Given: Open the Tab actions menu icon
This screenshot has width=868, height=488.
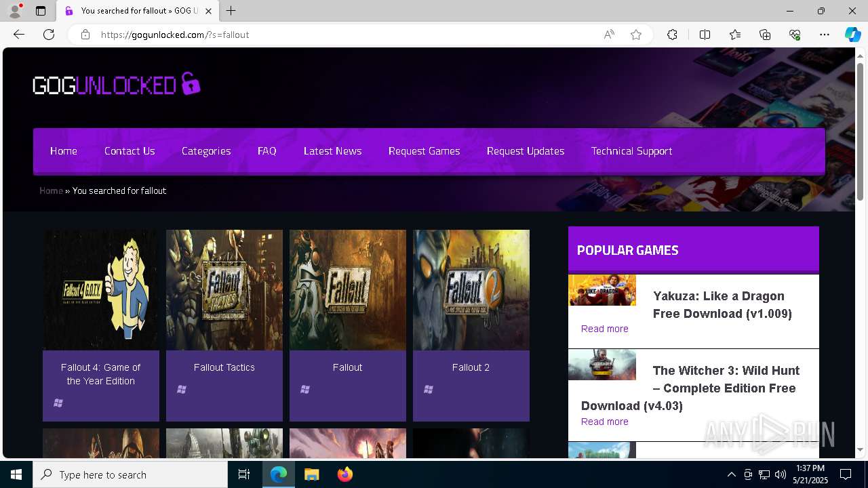Looking at the screenshot, I should (41, 11).
